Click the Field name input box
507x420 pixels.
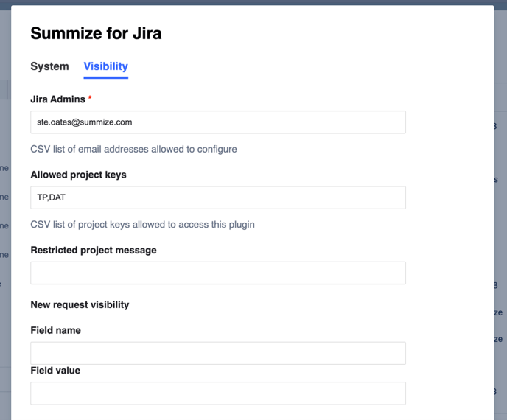coord(218,353)
